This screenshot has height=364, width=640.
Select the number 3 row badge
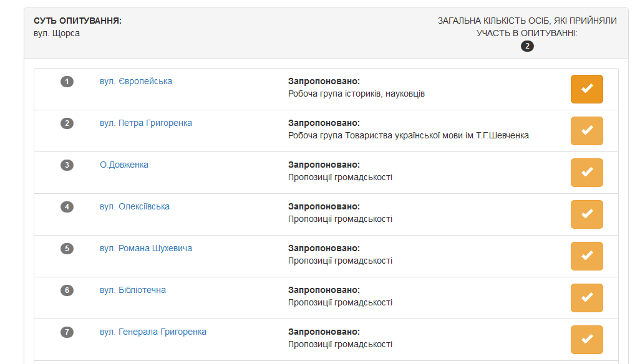(67, 165)
